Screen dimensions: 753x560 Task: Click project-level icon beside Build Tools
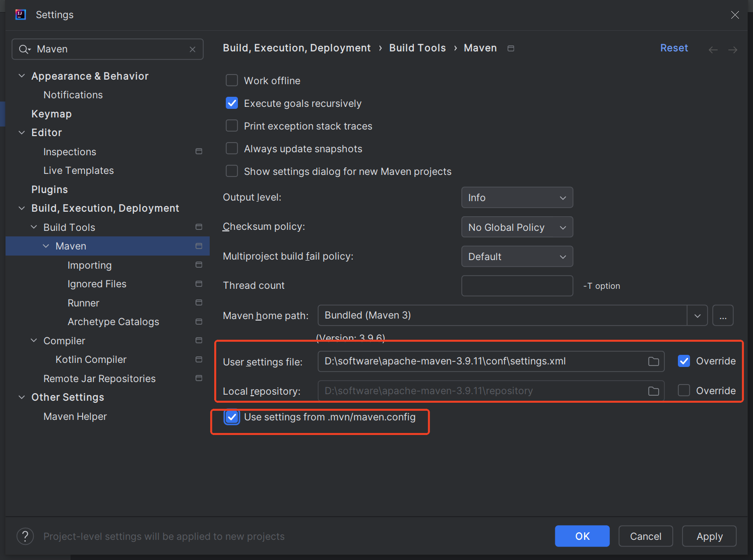pos(199,227)
